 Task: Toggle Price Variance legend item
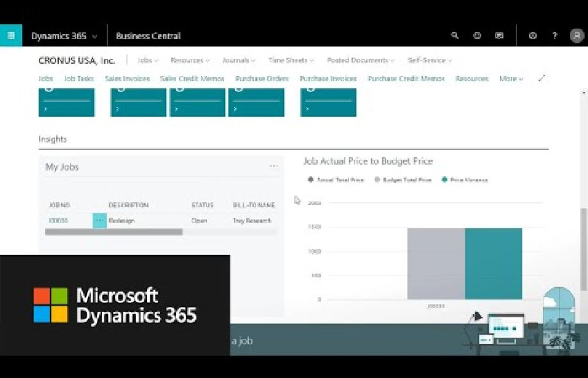coord(468,180)
